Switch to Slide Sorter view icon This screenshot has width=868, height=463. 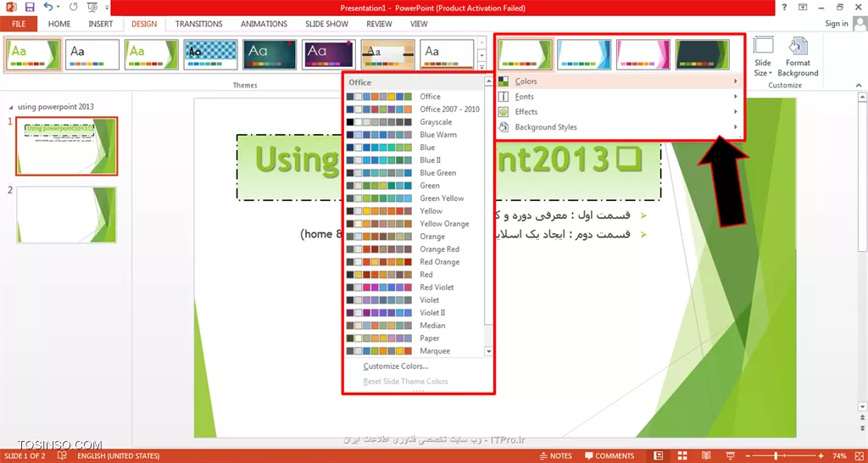(682, 456)
